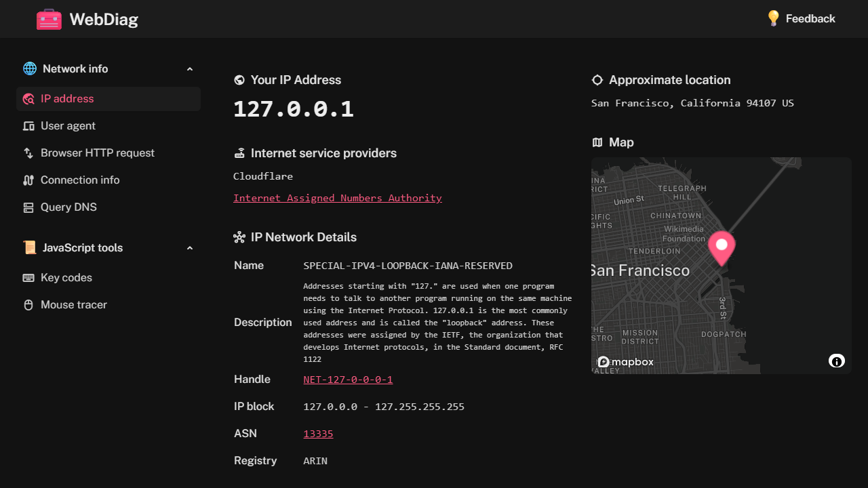Open Connection info page
Viewport: 868px width, 488px height.
tap(108, 180)
